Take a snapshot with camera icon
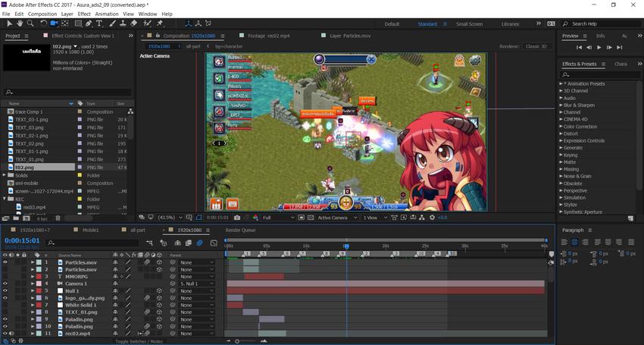This screenshot has height=345, width=644. pos(237,218)
